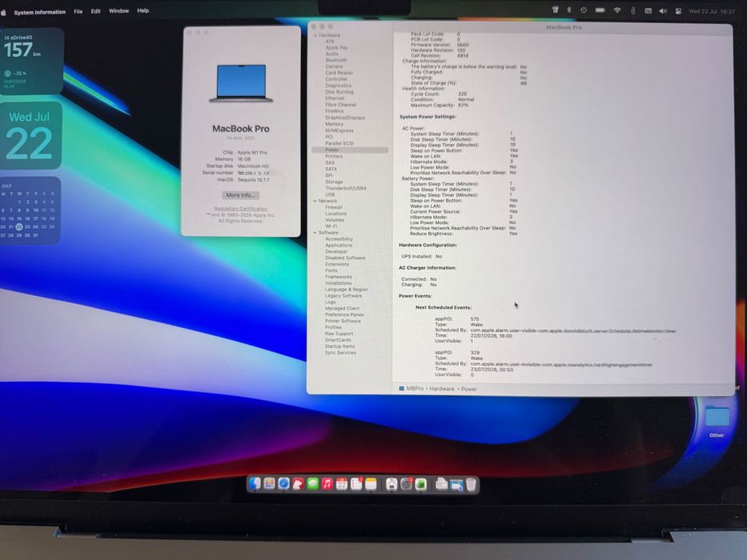Open the Help menu
Image resolution: width=747 pixels, height=560 pixels.
tap(143, 10)
